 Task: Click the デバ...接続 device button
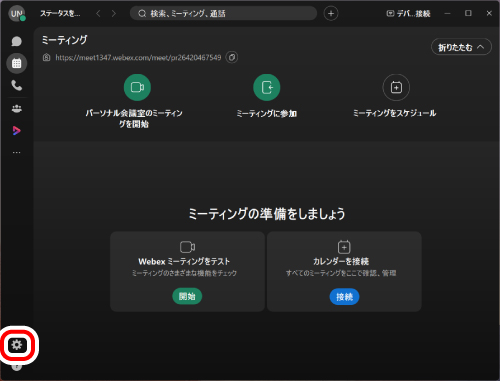pyautogui.click(x=408, y=14)
